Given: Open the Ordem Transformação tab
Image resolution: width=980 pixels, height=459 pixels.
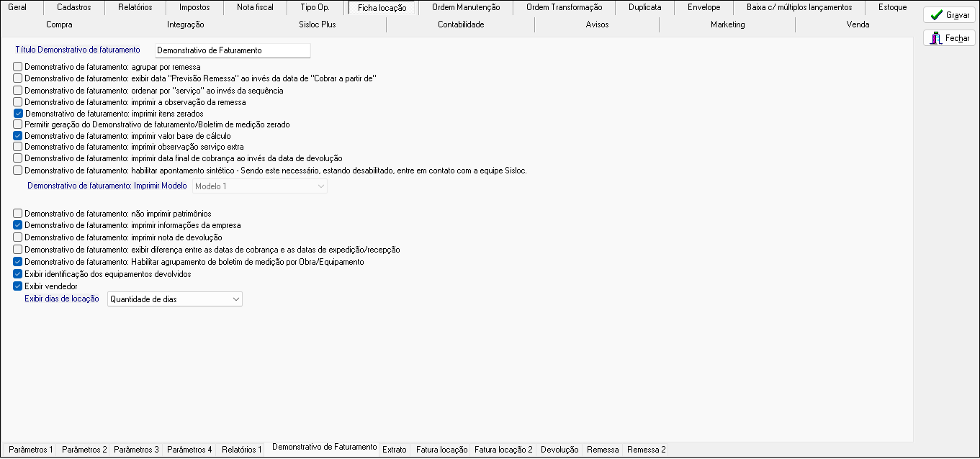Looking at the screenshot, I should [565, 7].
